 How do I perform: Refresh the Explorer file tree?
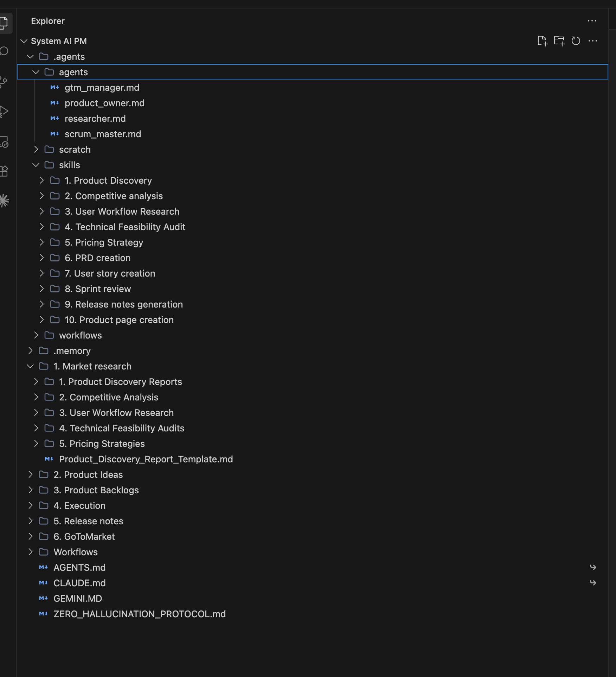(576, 41)
